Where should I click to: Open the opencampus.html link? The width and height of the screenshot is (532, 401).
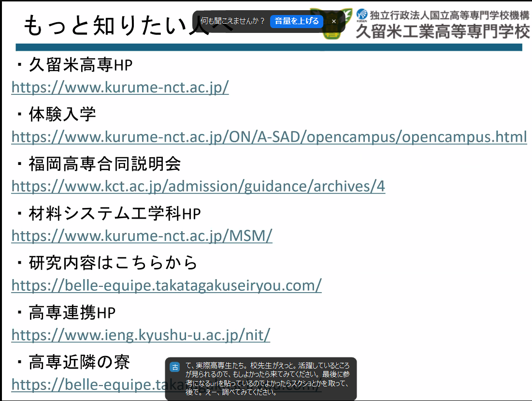click(269, 137)
